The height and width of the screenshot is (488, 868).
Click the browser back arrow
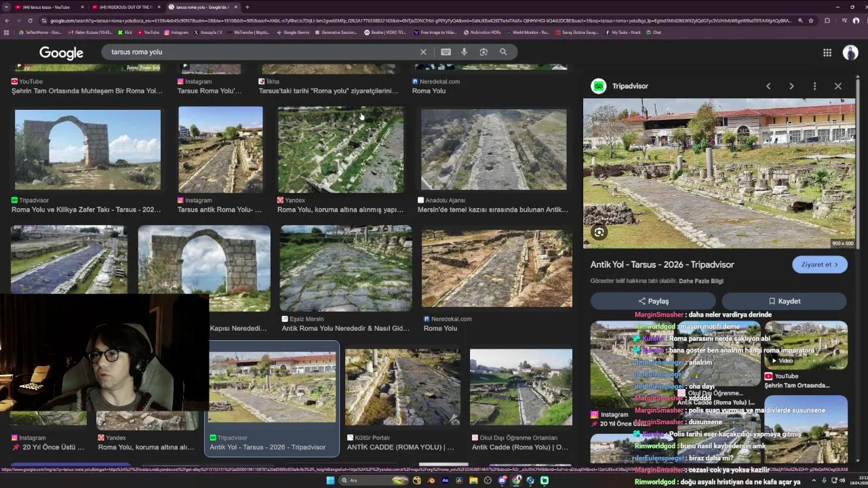click(6, 20)
